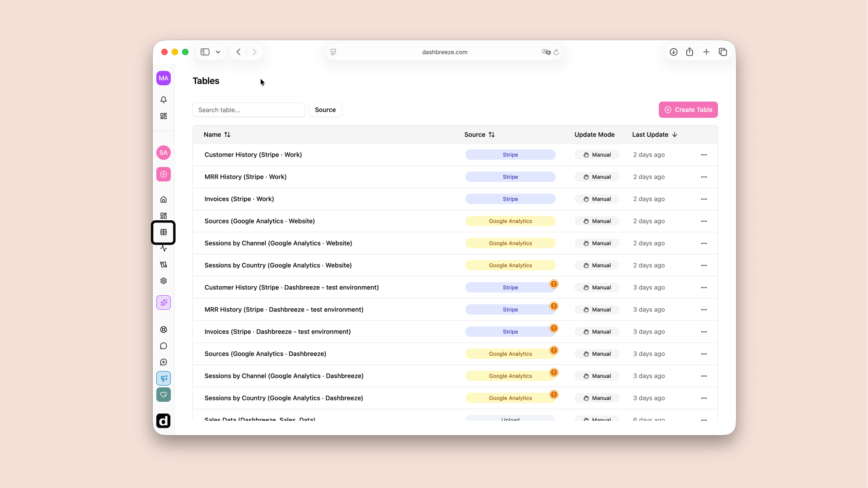Image resolution: width=868 pixels, height=488 pixels.
Task: Open a new tab with the plus icon
Action: 706,52
